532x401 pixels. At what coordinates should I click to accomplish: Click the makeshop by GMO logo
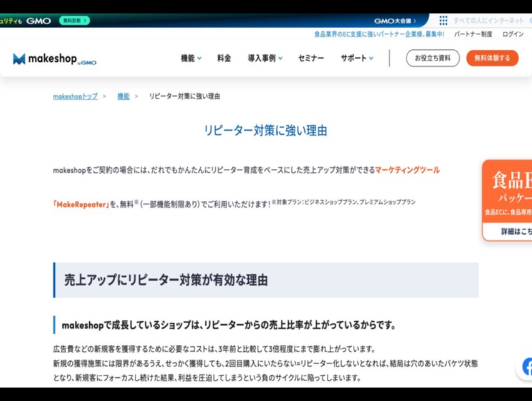click(x=55, y=59)
